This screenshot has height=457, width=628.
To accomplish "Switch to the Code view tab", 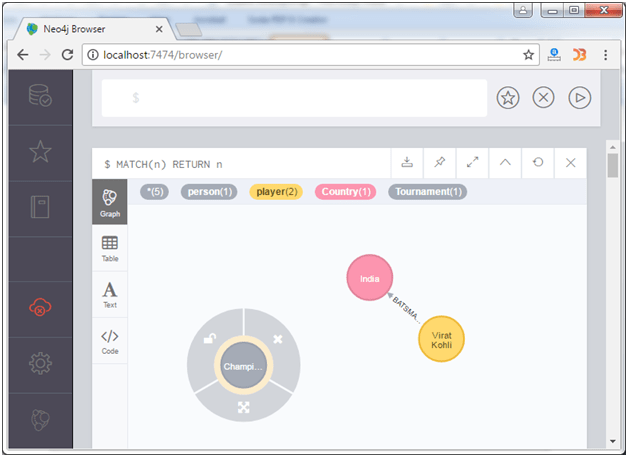I will (x=110, y=342).
